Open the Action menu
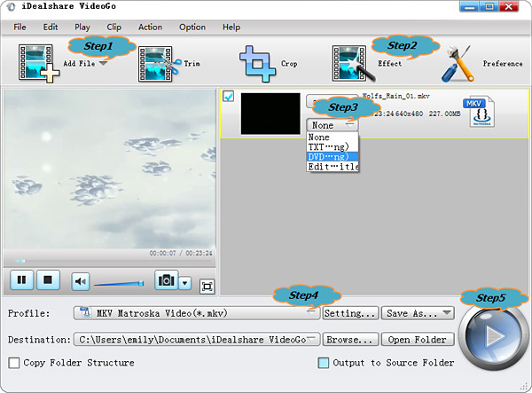Screen dimensions: 532x393 [x=150, y=28]
